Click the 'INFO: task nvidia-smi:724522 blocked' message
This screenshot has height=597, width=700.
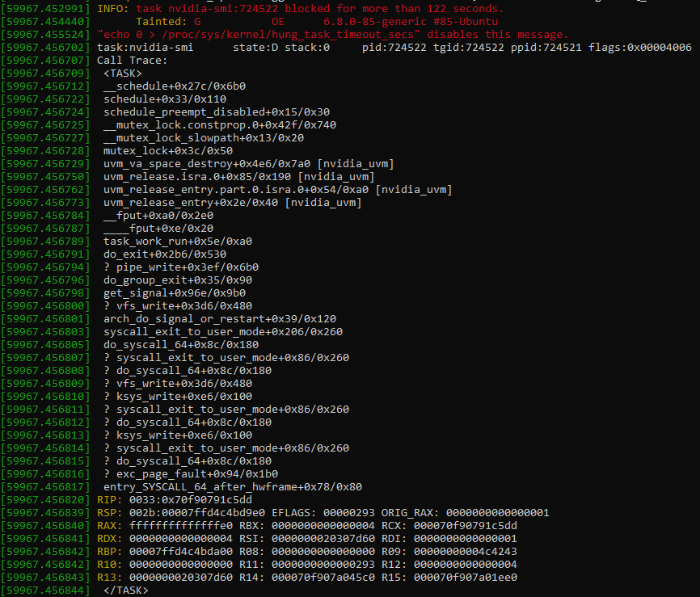tap(301, 8)
